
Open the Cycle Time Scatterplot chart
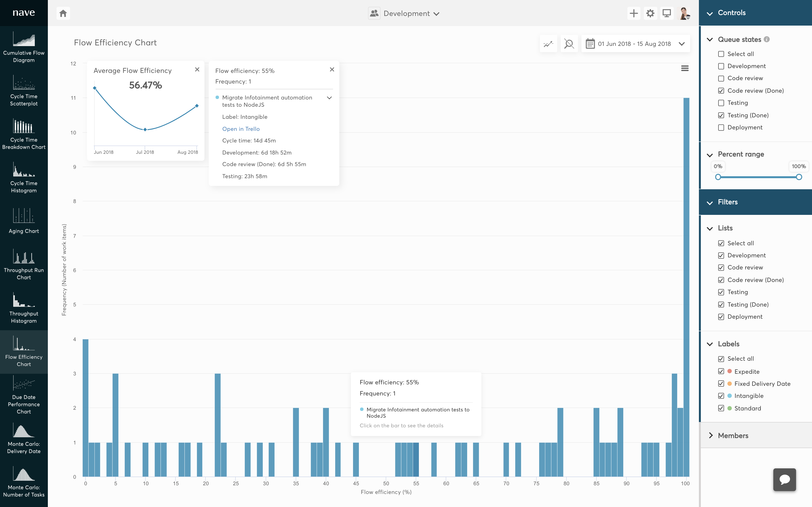[x=24, y=91]
